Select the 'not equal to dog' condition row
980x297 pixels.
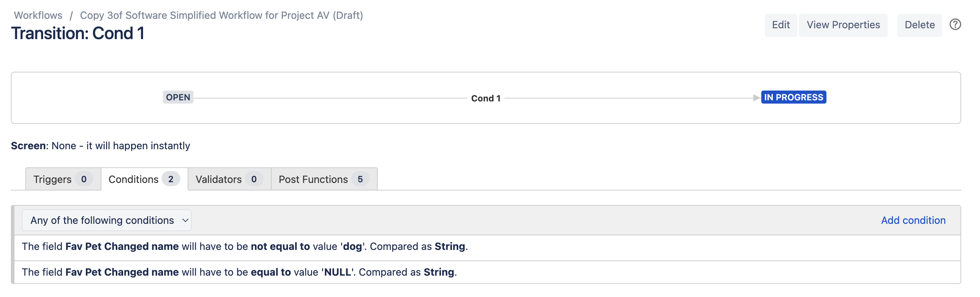tap(487, 247)
